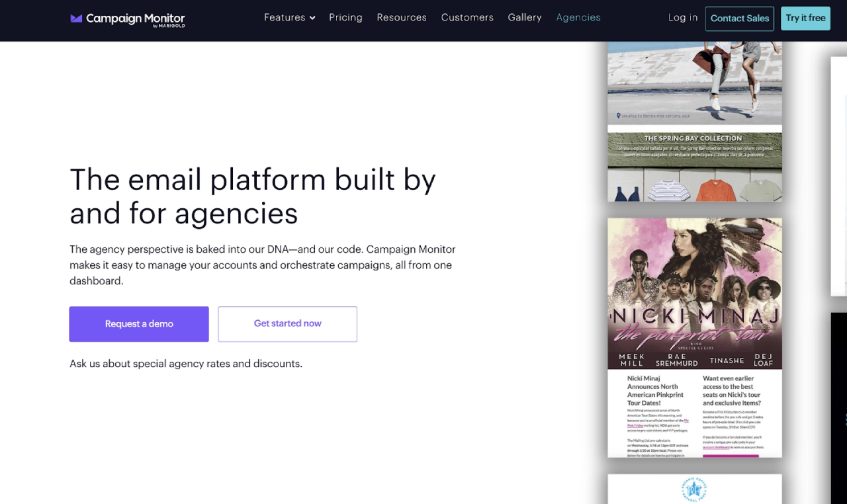The image size is (847, 504).
Task: Click the bird icon in the logo
Action: click(75, 19)
